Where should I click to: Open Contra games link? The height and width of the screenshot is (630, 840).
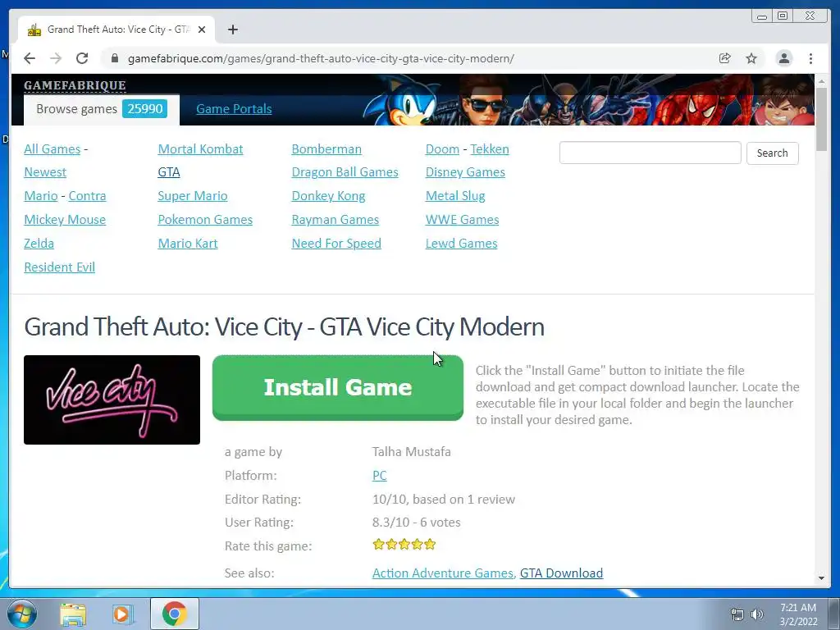87,195
